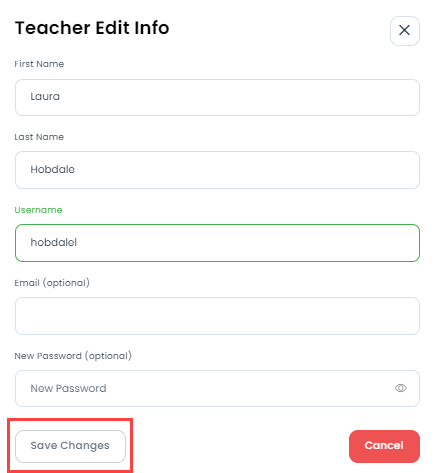This screenshot has width=437, height=473.
Task: Place cursor on the 'Hobdale' text
Action: (52, 169)
